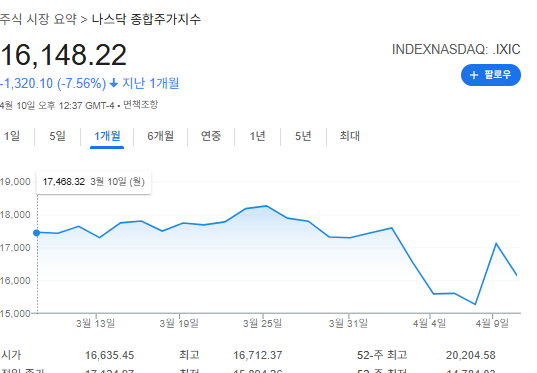Click the 4월 4일 x-axis label

click(x=429, y=323)
